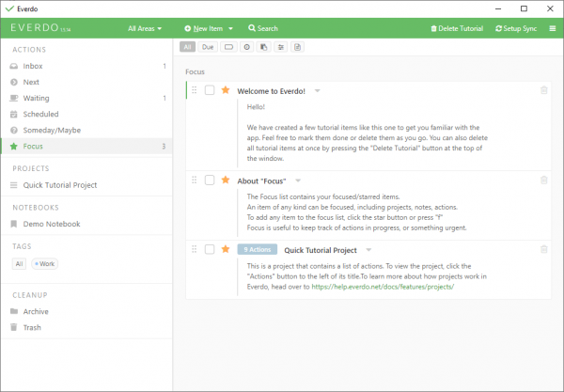Open the hamburger main menu
Screen dimensions: 564x392
click(x=553, y=28)
